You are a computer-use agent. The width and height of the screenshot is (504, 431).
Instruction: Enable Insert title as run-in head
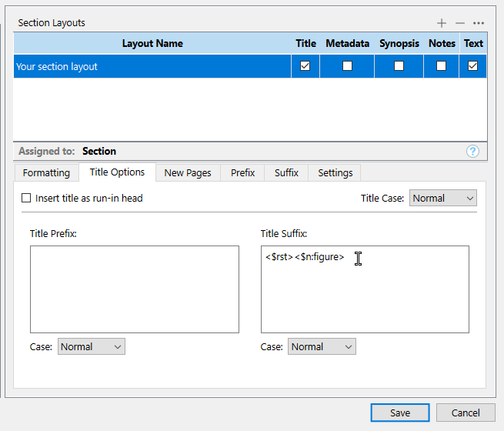point(27,198)
